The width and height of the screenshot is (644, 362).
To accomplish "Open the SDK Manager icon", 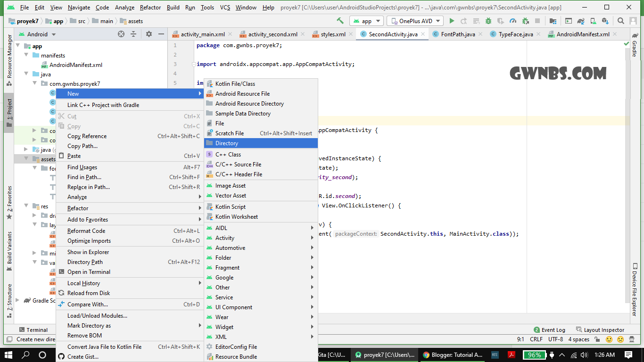I will pos(605,21).
